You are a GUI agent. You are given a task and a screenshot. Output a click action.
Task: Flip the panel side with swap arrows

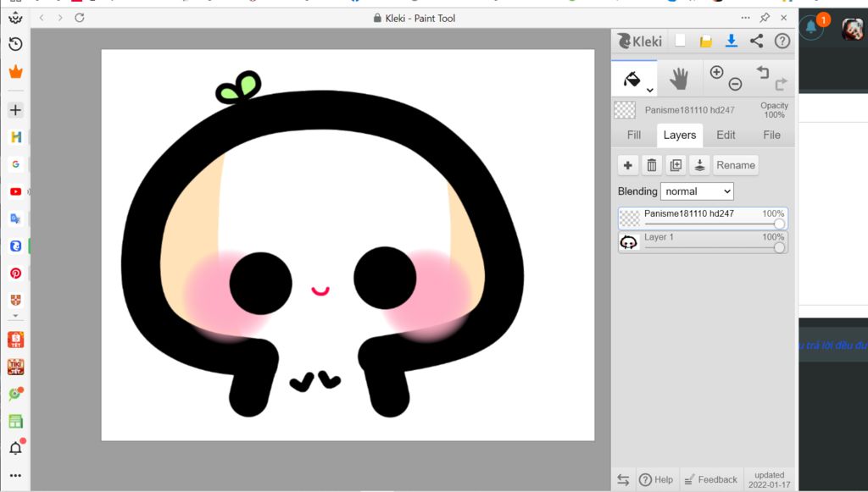pos(623,480)
